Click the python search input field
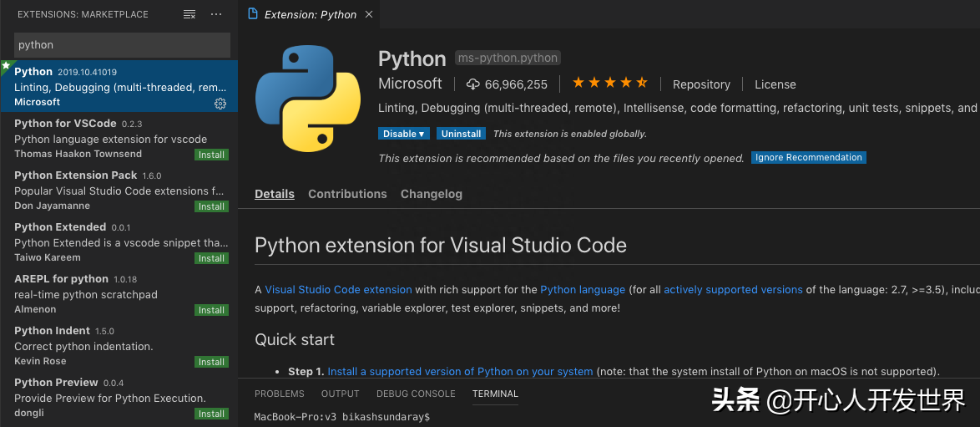The image size is (980, 427). click(123, 45)
